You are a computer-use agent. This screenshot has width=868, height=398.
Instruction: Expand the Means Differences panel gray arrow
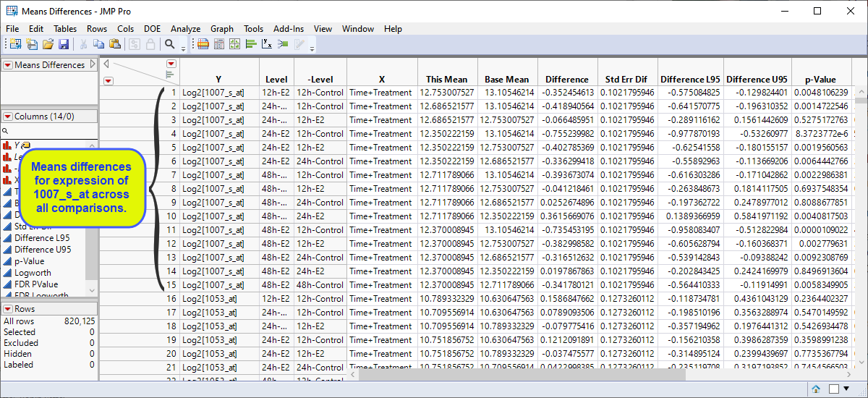click(93, 65)
